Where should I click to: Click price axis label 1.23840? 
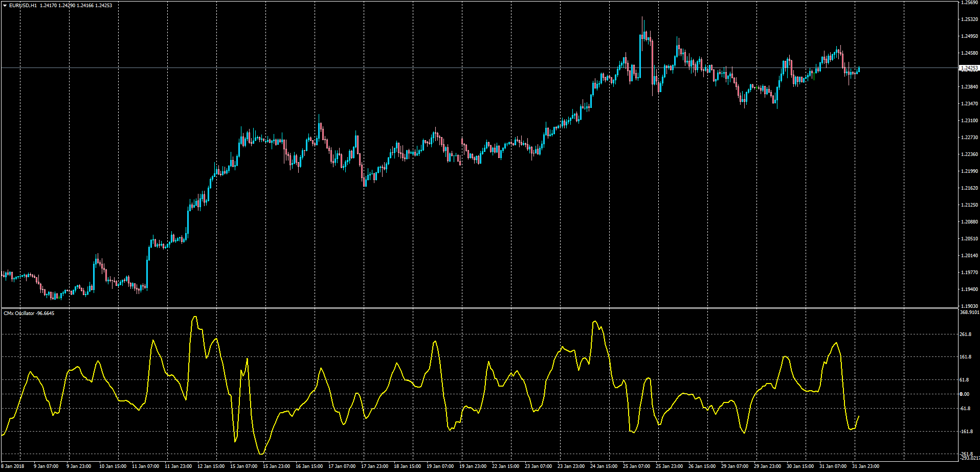point(969,87)
